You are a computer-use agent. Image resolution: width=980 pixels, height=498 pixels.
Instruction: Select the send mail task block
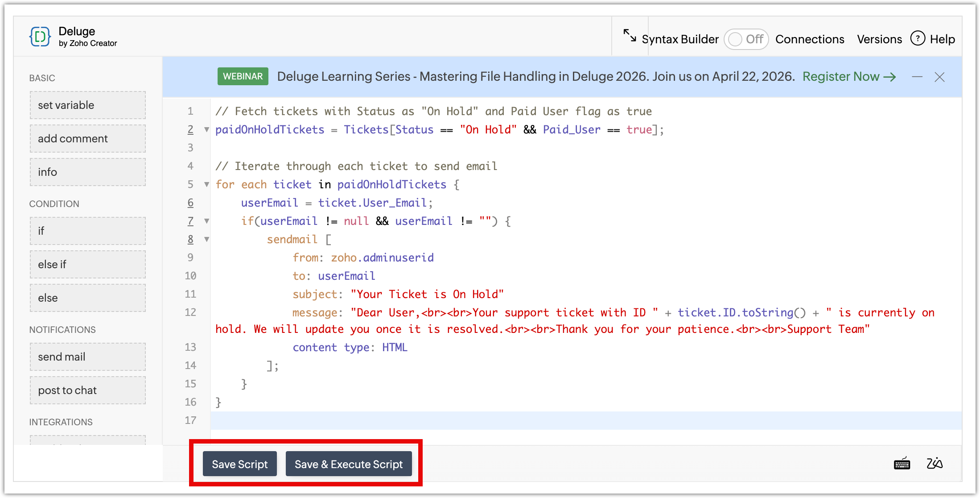[88, 357]
